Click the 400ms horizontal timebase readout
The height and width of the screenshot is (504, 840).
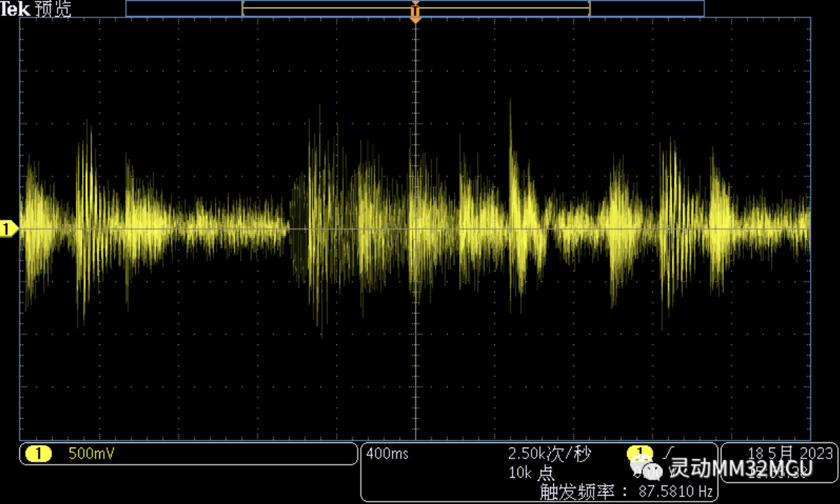pos(387,454)
